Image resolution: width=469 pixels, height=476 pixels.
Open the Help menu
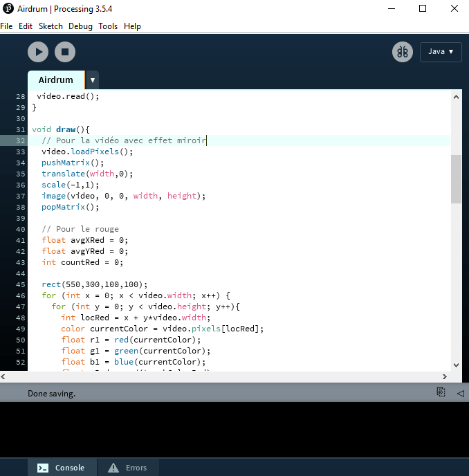(x=132, y=26)
